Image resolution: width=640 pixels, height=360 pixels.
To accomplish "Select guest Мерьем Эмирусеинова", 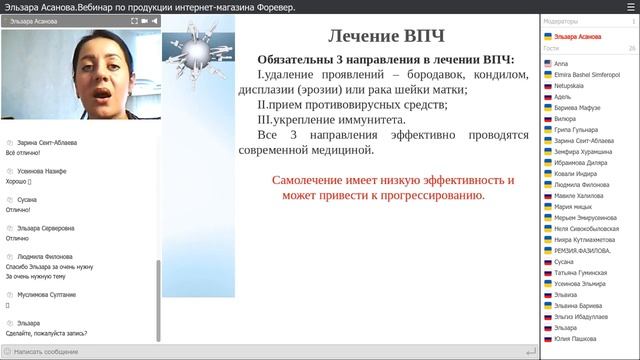I will pos(585,218).
